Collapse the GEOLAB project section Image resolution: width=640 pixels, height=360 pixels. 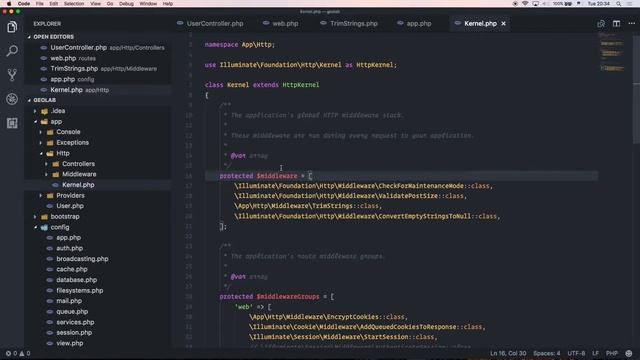click(x=29, y=100)
